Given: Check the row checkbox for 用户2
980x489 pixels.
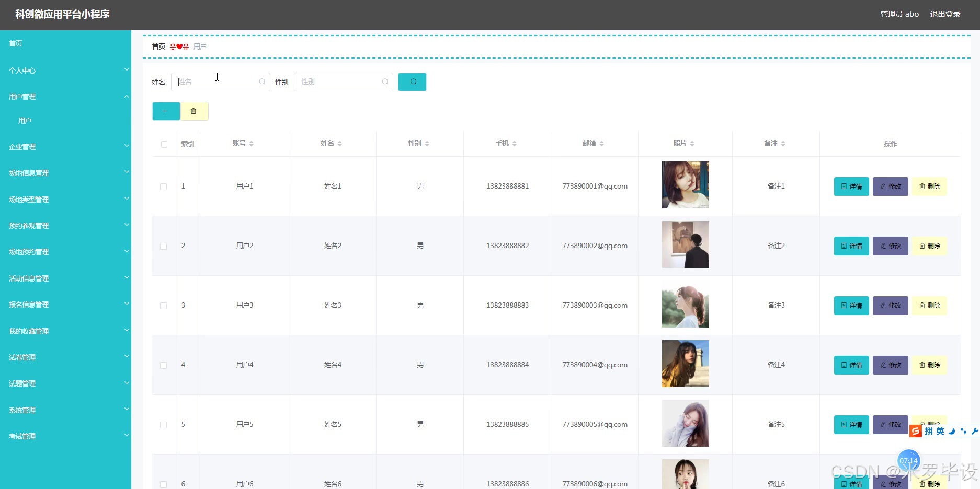Looking at the screenshot, I should click(x=164, y=247).
